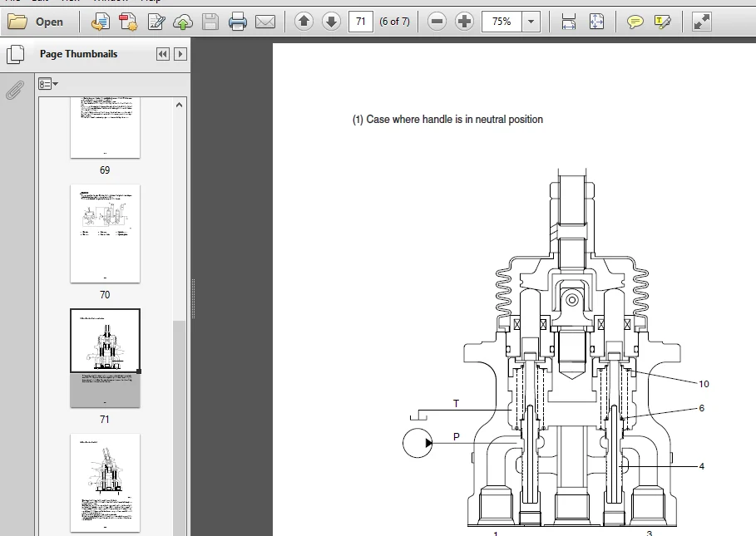Select the page 69 thumbnail

105,127
